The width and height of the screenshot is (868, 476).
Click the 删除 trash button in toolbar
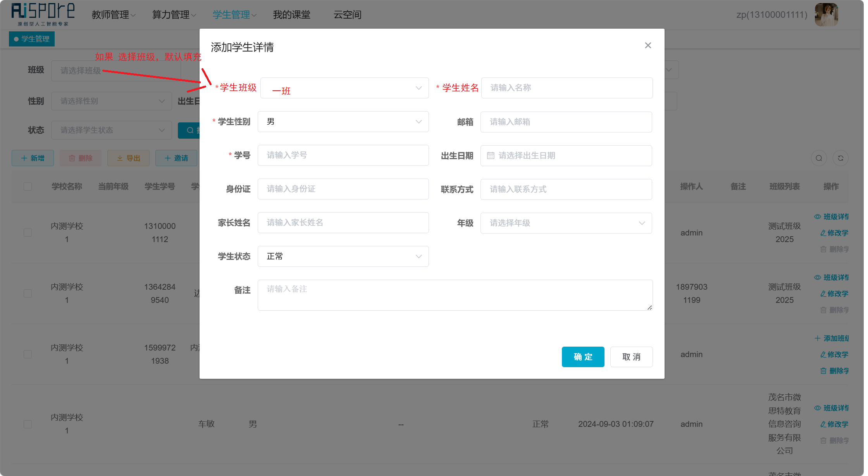pyautogui.click(x=81, y=158)
